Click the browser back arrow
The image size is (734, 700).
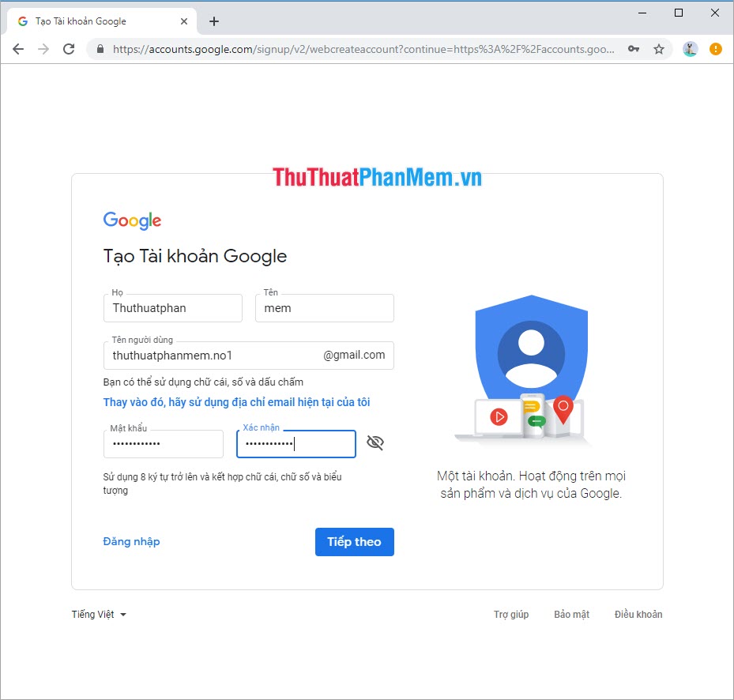[18, 48]
